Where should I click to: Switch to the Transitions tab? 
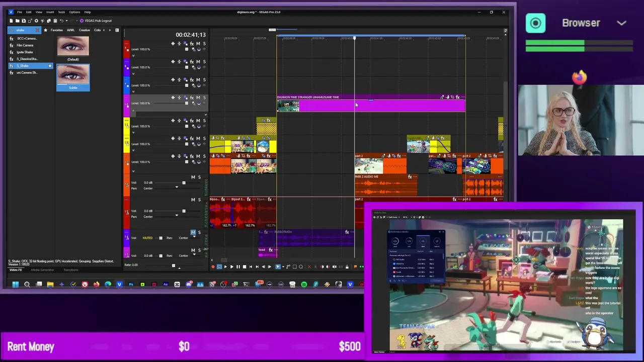coord(71,270)
